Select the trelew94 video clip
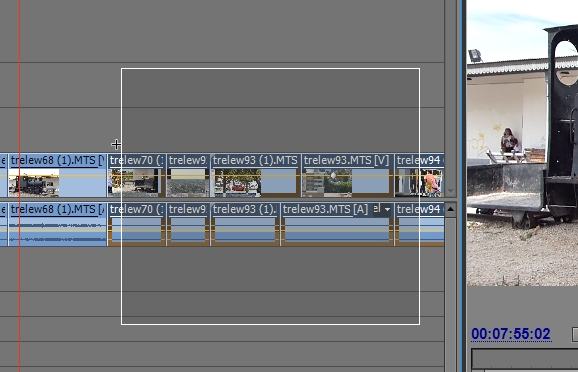578x372 pixels. (x=419, y=175)
